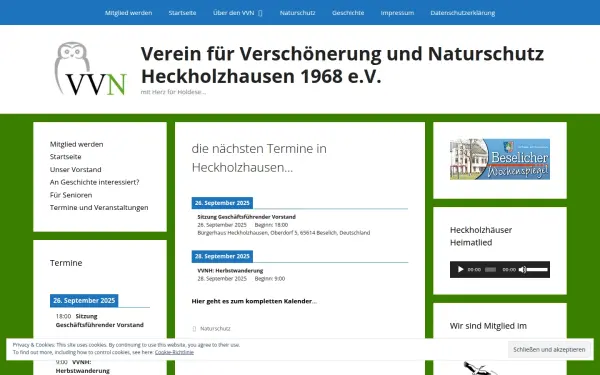
Task: Adjust the audio volume slider
Action: (538, 269)
